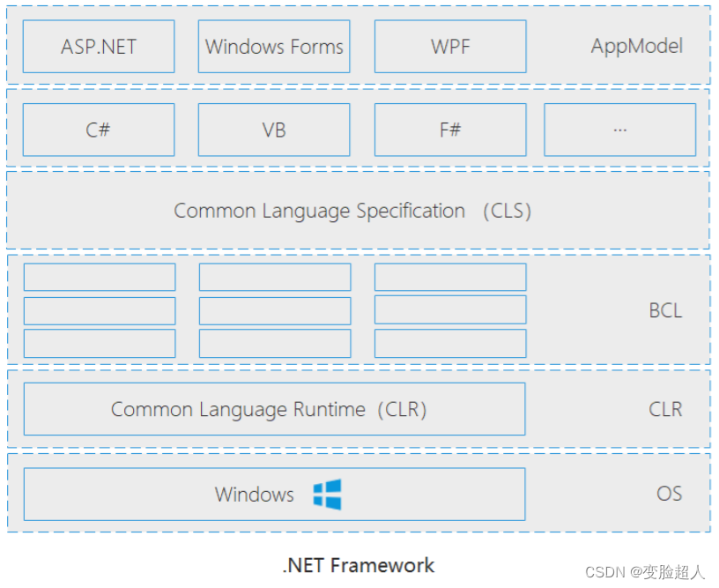719x588 pixels.
Task: Select the top-left empty box in BCL layer
Action: tap(99, 277)
